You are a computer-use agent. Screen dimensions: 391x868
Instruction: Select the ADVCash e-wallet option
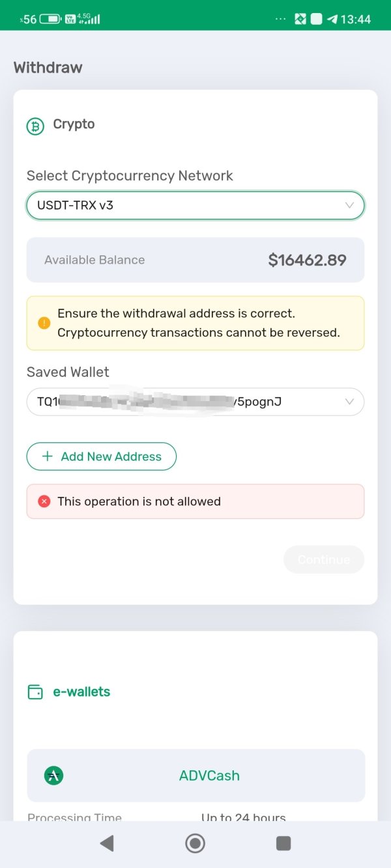click(195, 776)
